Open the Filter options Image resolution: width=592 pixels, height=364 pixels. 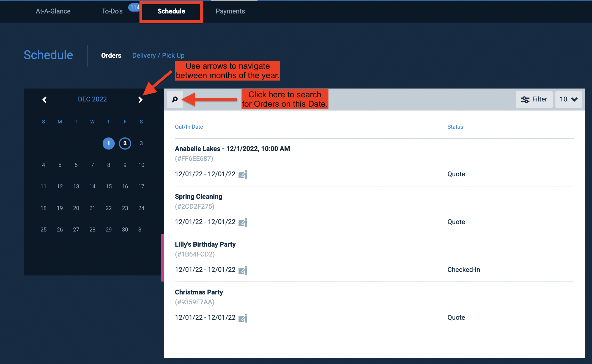point(534,99)
